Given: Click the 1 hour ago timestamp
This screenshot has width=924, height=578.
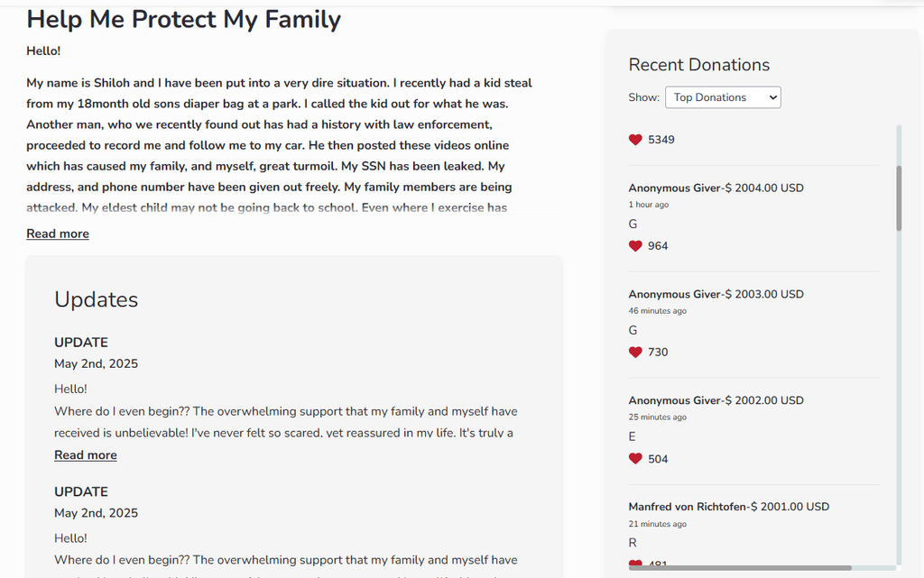Looking at the screenshot, I should 649,205.
